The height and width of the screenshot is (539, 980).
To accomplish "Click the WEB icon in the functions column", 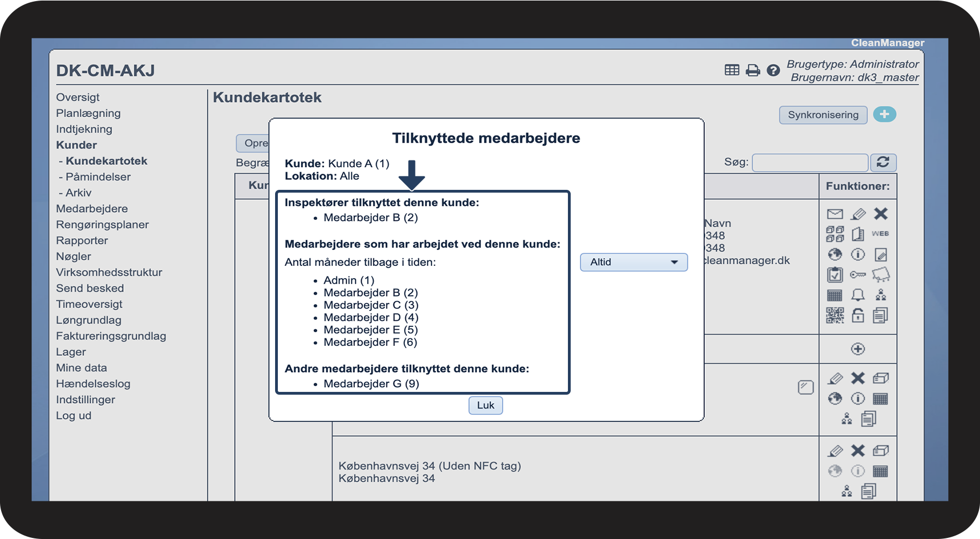I will (880, 234).
